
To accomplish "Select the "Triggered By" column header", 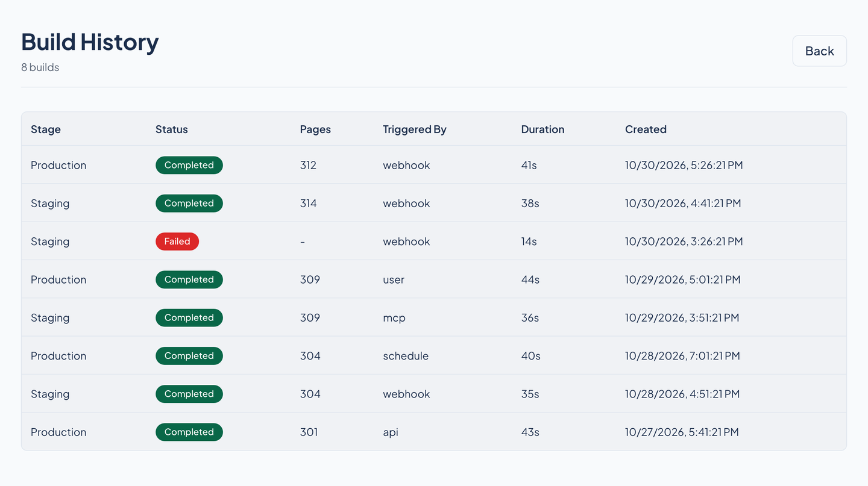I will pos(415,129).
